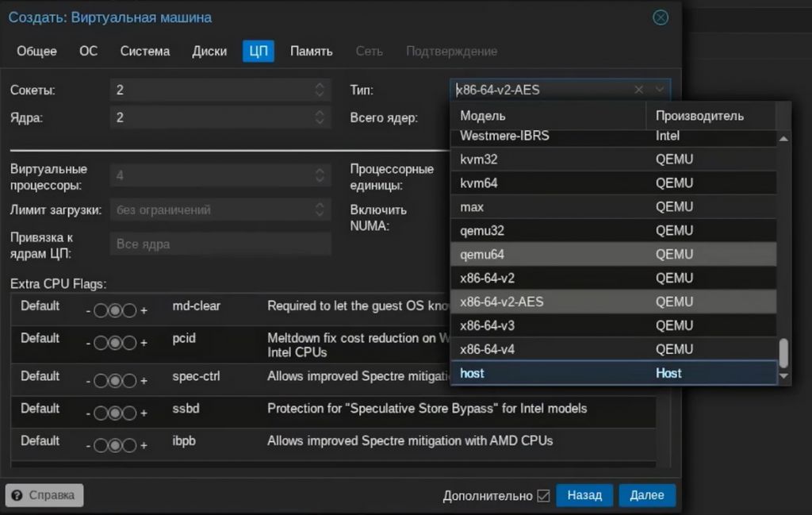Set md-clear flag to on (+)

pos(129,311)
